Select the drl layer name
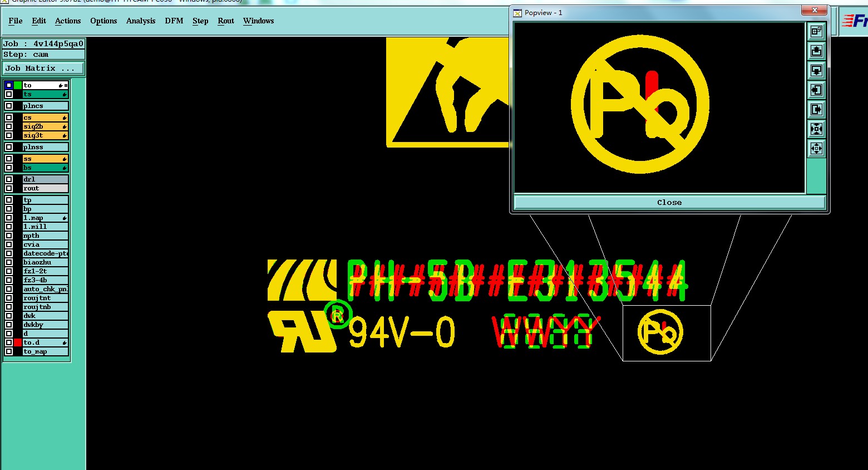This screenshot has height=470, width=868. coord(45,179)
